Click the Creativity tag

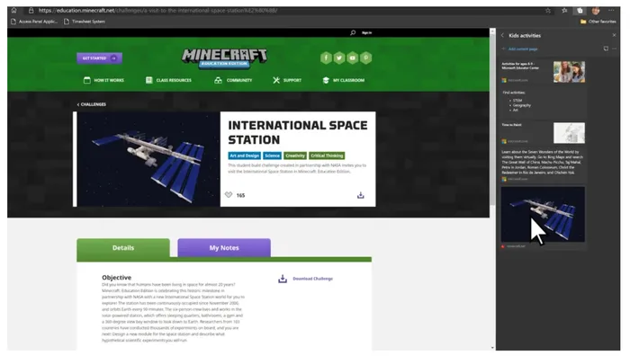[295, 155]
